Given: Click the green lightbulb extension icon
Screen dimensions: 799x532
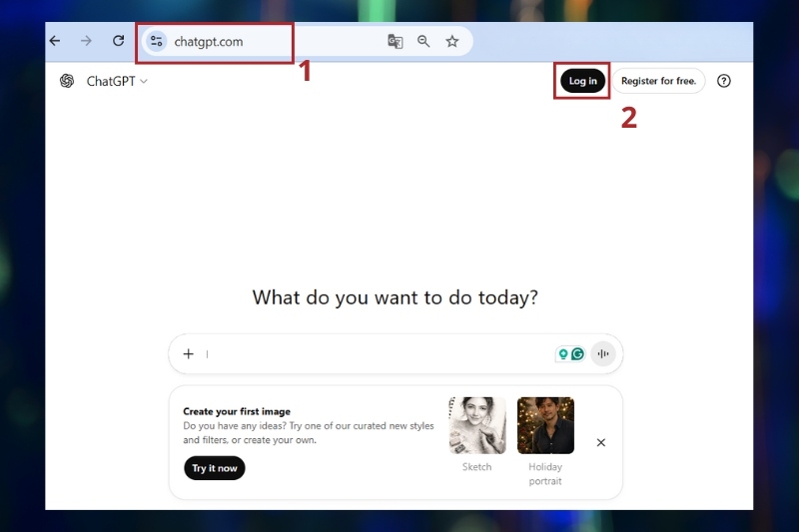Looking at the screenshot, I should click(x=563, y=353).
